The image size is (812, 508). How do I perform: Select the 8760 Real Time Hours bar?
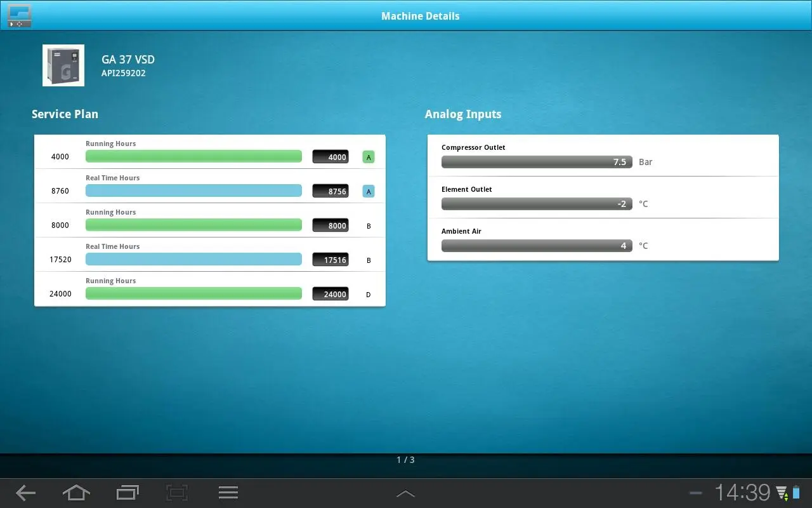click(x=193, y=190)
